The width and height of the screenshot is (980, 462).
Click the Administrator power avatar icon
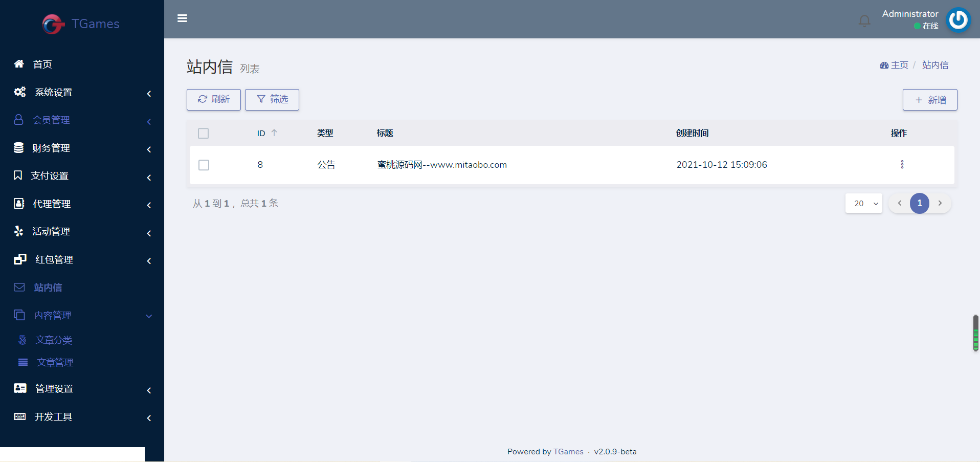pyautogui.click(x=958, y=20)
